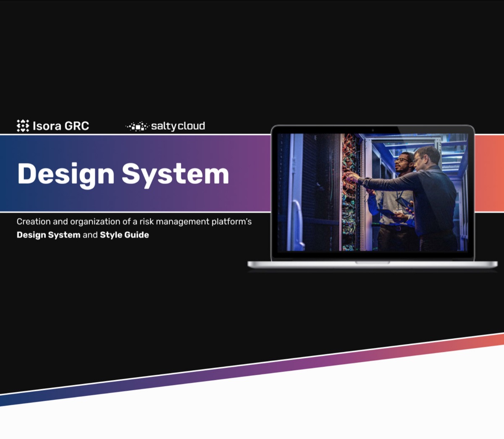Click the "Creation and organization of a risk management platform's" line

[x=134, y=222]
